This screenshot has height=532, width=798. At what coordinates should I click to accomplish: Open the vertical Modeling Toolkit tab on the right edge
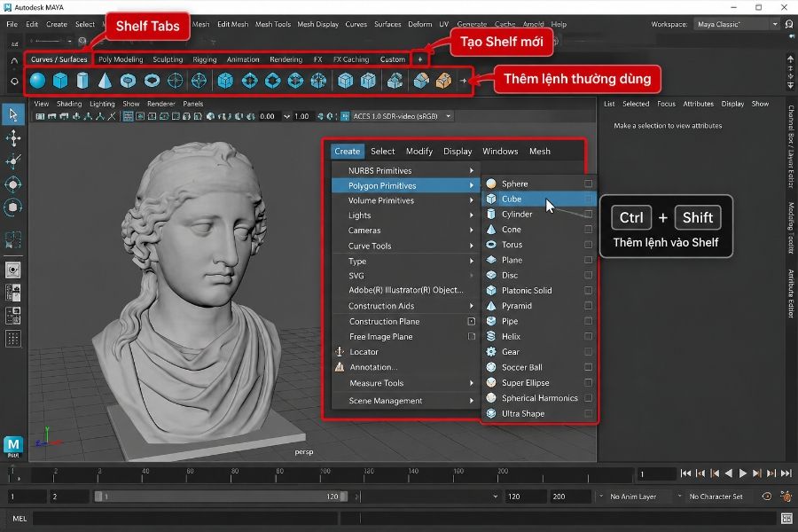tap(791, 228)
